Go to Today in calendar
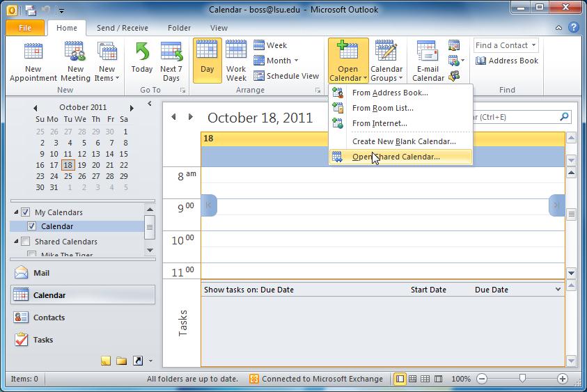Image resolution: width=587 pixels, height=392 pixels. (x=142, y=58)
